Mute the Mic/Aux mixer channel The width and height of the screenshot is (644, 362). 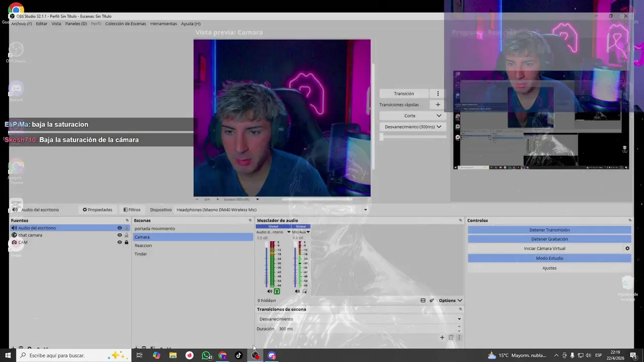click(297, 291)
